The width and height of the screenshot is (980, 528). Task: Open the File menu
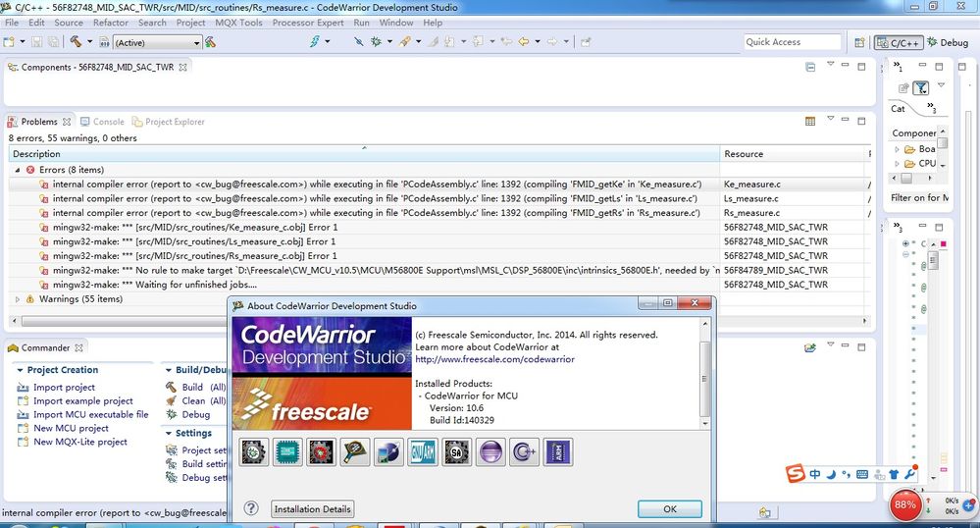pyautogui.click(x=12, y=23)
